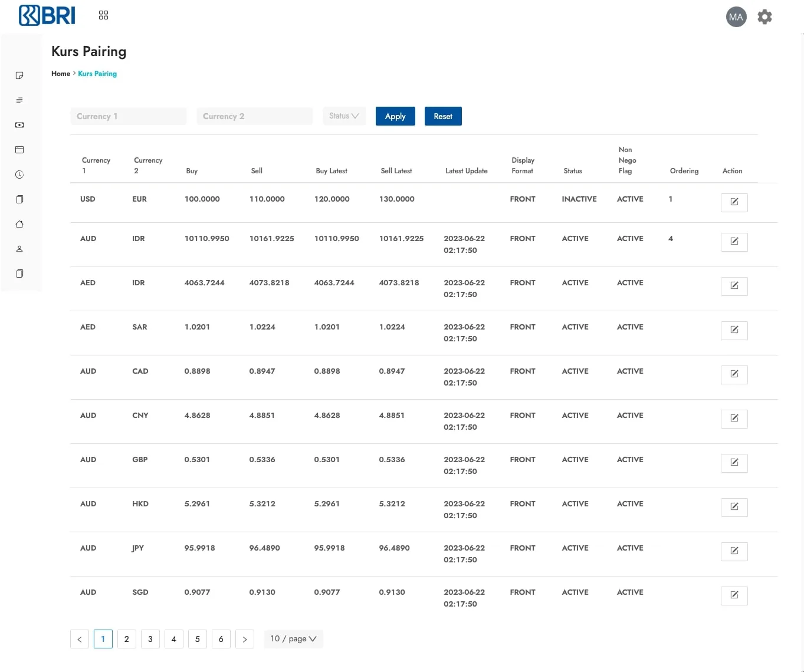This screenshot has width=804, height=672.
Task: Edit the AED IDR pairing row
Action: [x=734, y=286]
